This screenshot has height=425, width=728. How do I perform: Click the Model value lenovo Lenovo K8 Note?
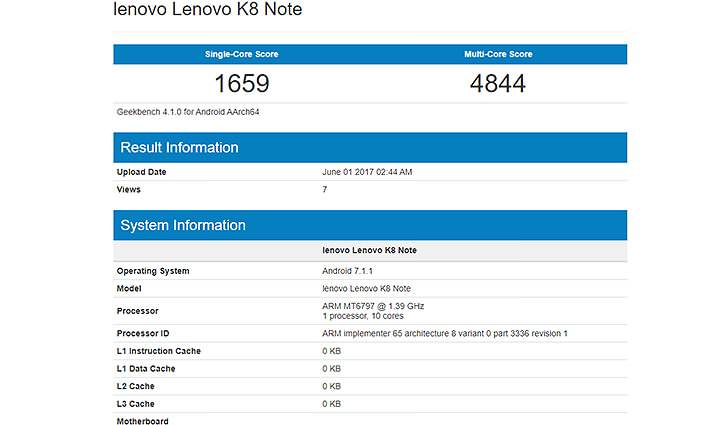[366, 288]
